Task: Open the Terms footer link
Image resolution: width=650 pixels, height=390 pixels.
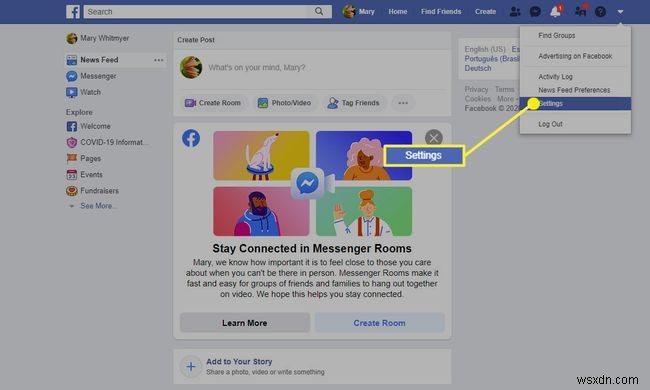Action: pos(504,90)
